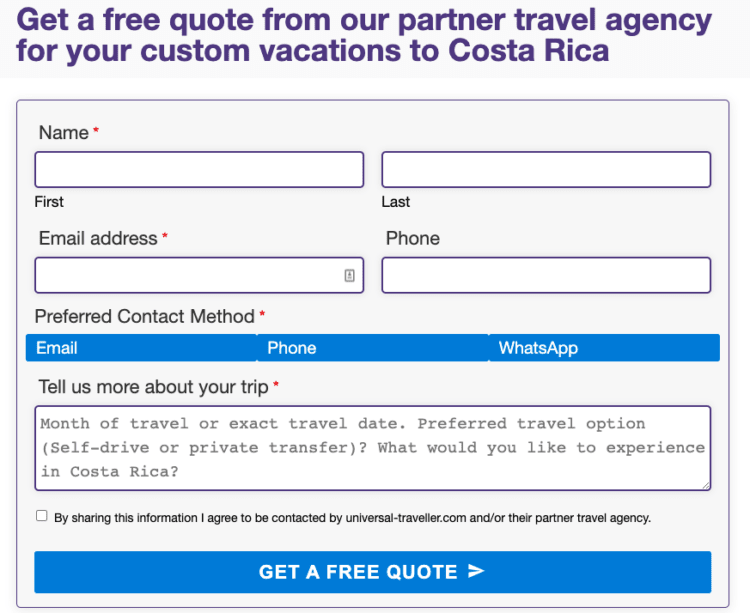The height and width of the screenshot is (613, 750).
Task: Click the 'Tell us more about your trip' label
Action: click(x=154, y=387)
